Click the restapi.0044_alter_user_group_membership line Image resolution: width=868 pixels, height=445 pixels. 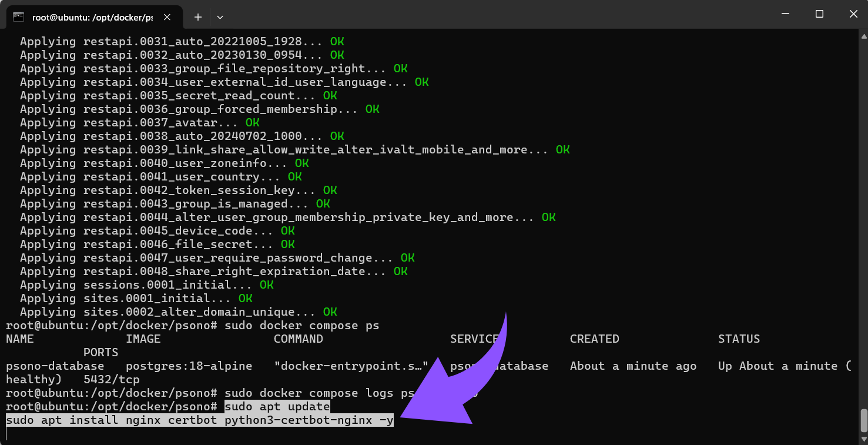click(287, 218)
